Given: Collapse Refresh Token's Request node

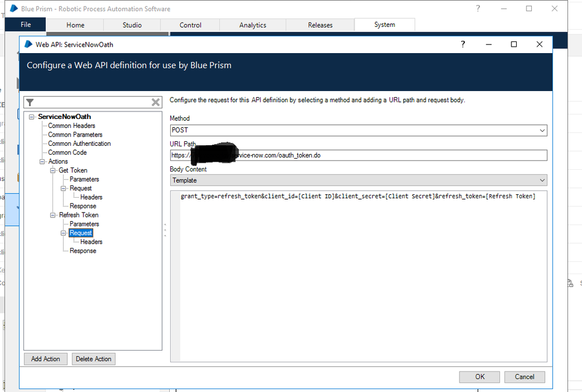Looking at the screenshot, I should point(64,233).
